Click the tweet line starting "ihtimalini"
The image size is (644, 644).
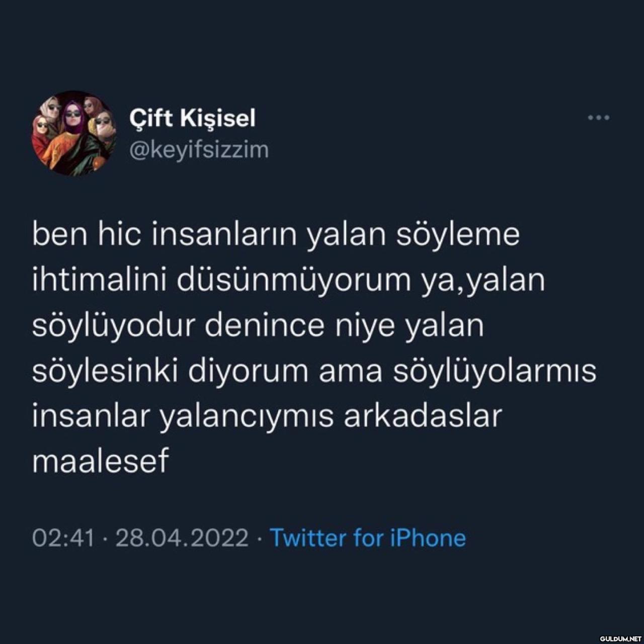click(x=288, y=281)
